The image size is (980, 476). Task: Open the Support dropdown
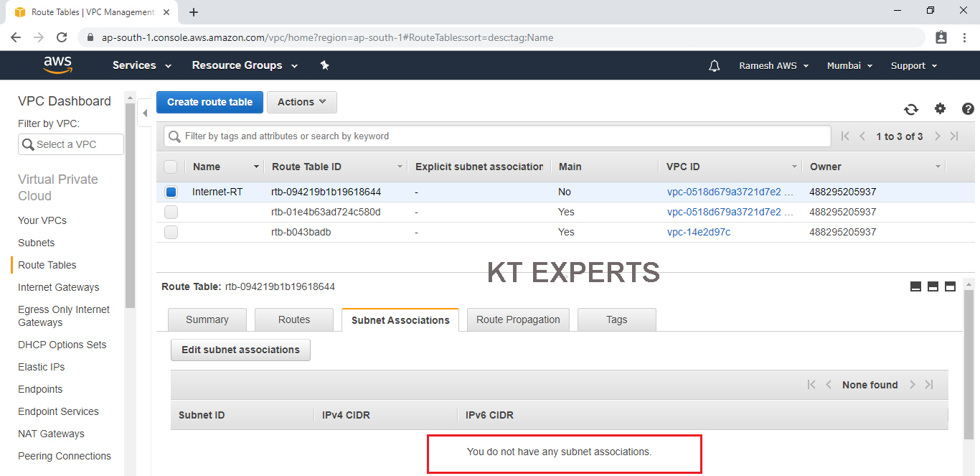[914, 65]
